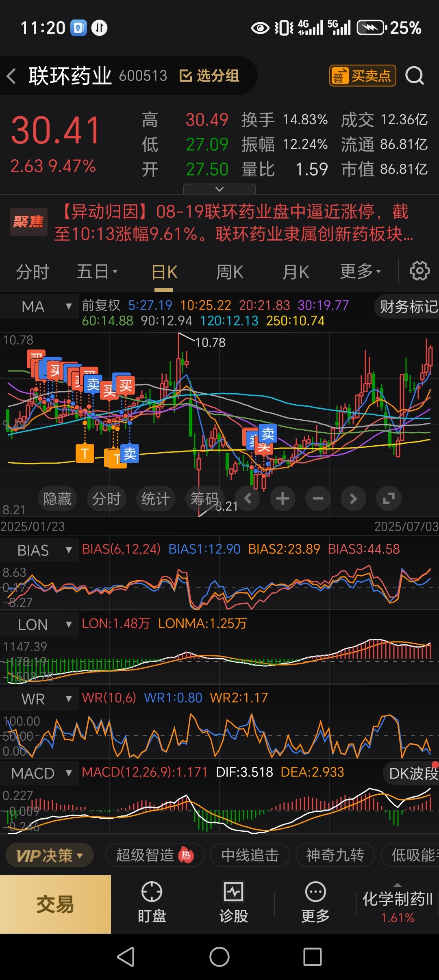Open the search magnifier icon
The width and height of the screenshot is (439, 980).
pos(415,76)
